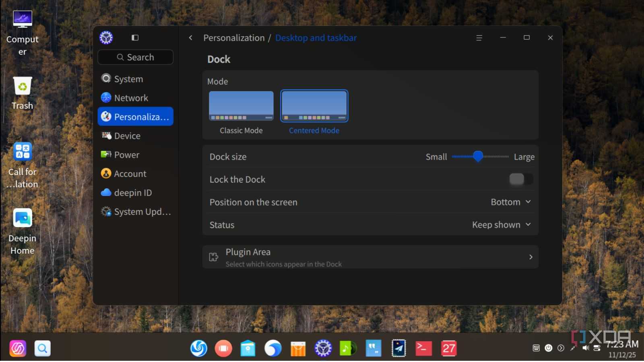644x362 pixels.
Task: Open the Control Center gear in dock
Action: click(x=323, y=348)
